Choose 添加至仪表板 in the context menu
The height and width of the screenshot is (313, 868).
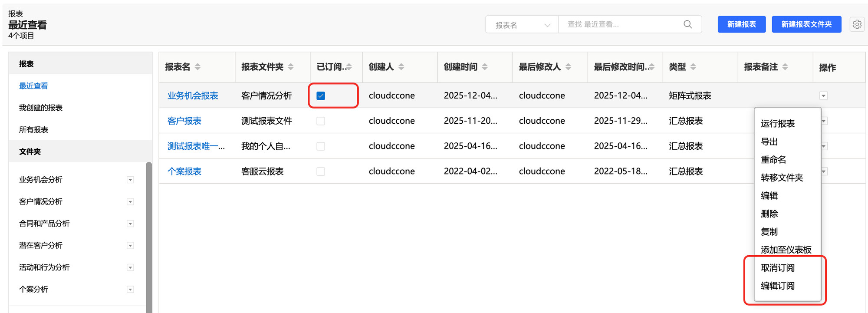(x=786, y=250)
